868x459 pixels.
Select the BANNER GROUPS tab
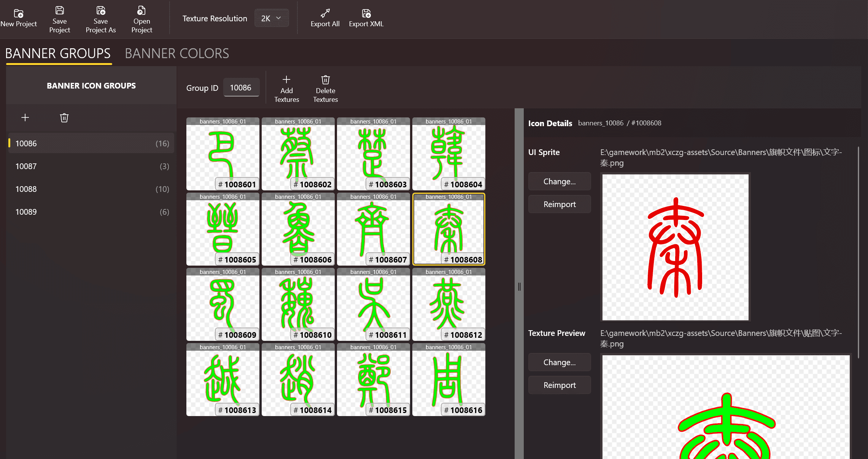(x=57, y=53)
